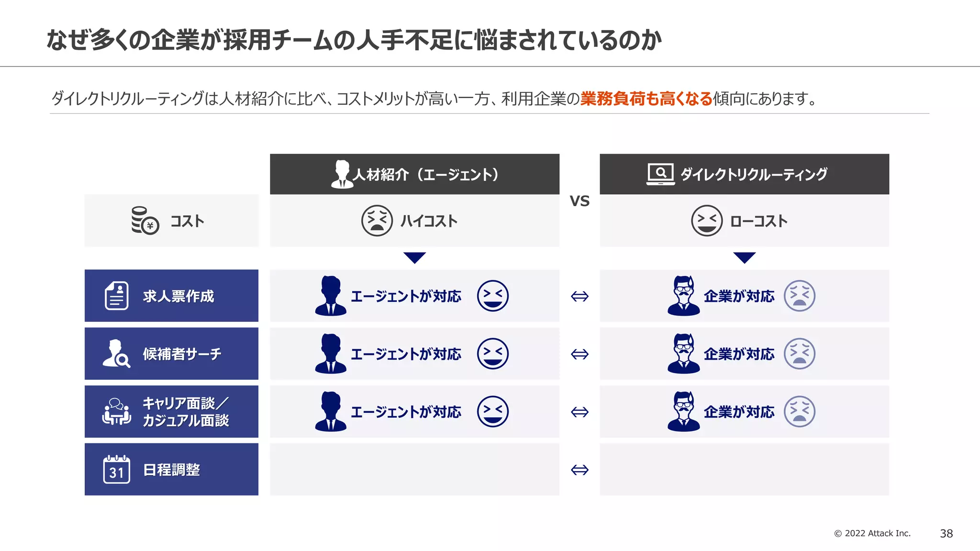Click the ローコスト text

(759, 221)
